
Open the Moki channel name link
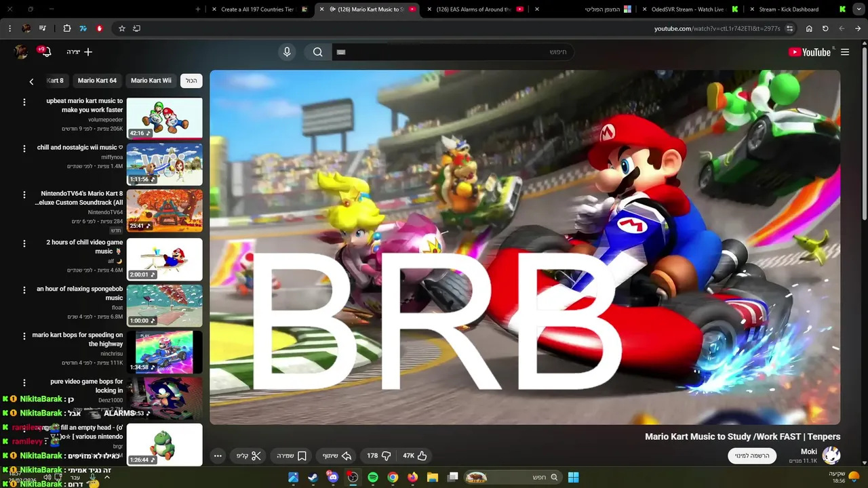(809, 451)
